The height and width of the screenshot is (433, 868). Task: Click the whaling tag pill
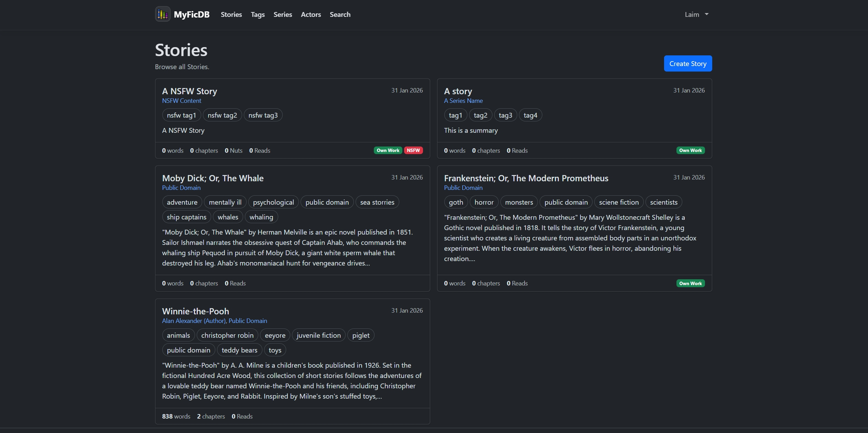click(261, 217)
